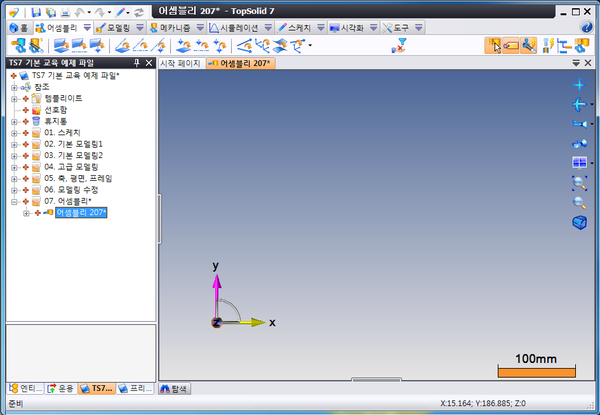Open dropdown arrow next to 스케치 ribbon tab

pos(321,28)
